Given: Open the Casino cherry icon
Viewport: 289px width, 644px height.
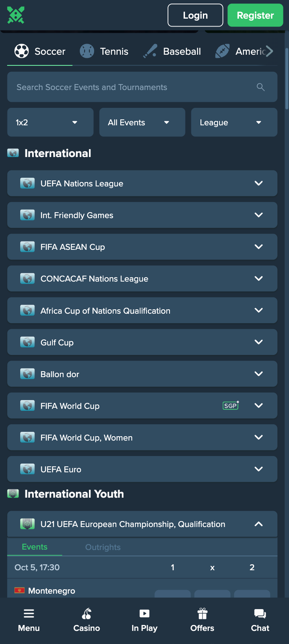Looking at the screenshot, I should (x=87, y=614).
